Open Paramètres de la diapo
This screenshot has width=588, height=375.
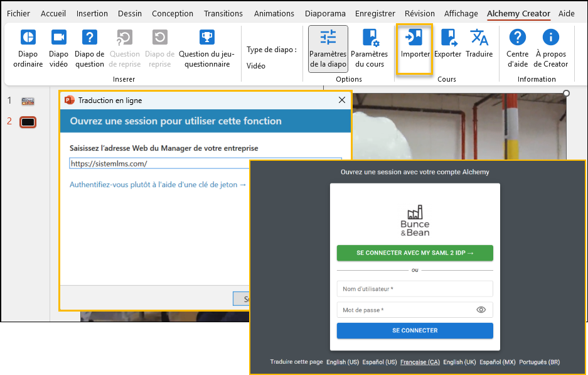point(328,48)
